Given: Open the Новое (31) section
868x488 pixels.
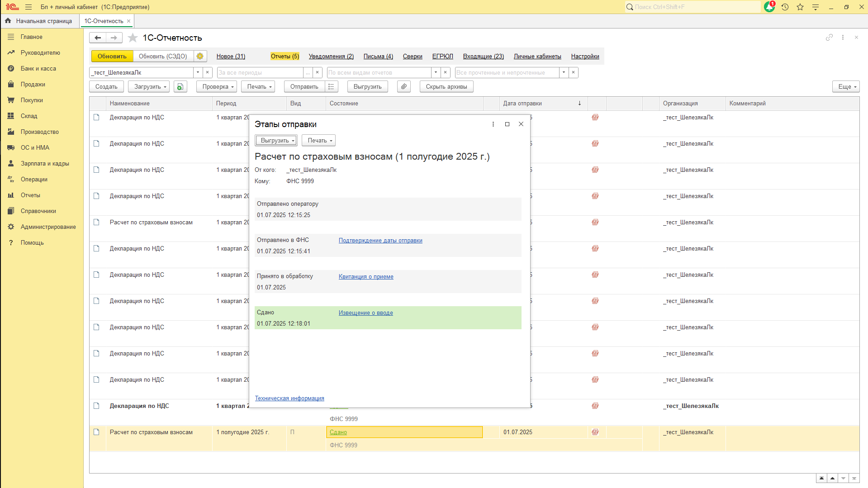Looking at the screenshot, I should (231, 57).
